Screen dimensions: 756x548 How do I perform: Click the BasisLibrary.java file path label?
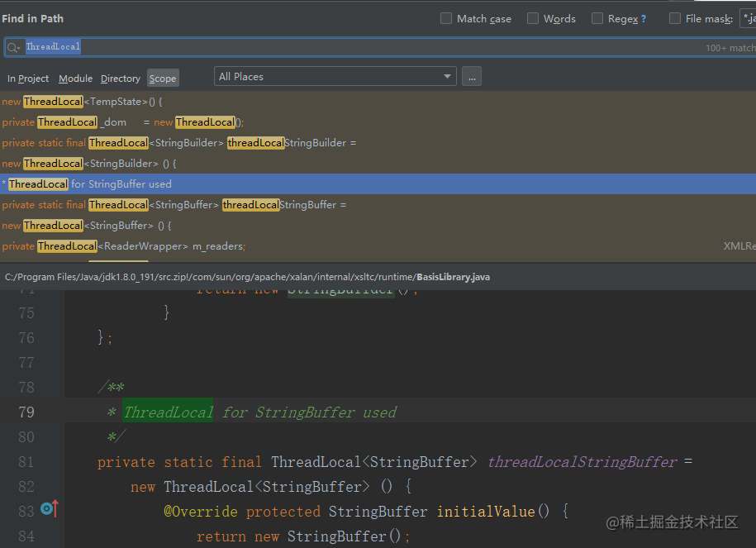(x=247, y=277)
